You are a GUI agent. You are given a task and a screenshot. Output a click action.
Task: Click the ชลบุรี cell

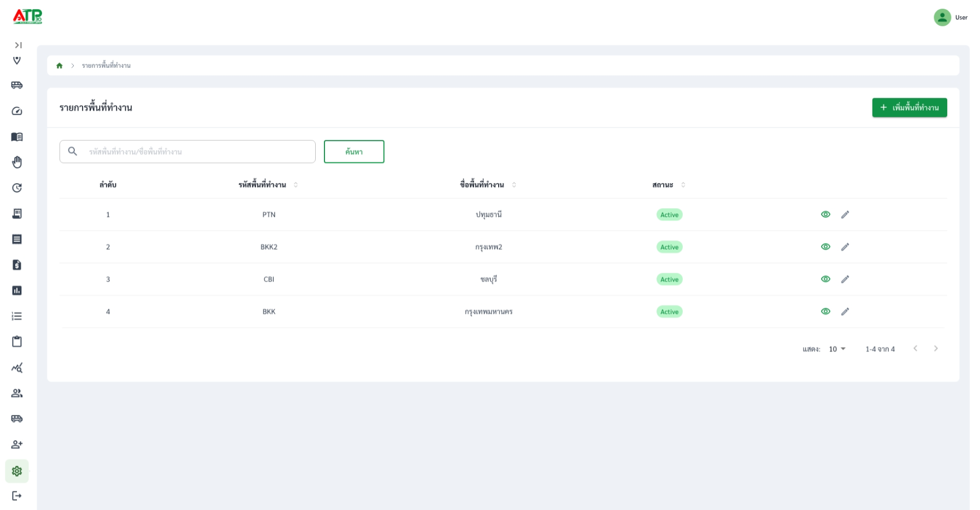[x=488, y=279]
